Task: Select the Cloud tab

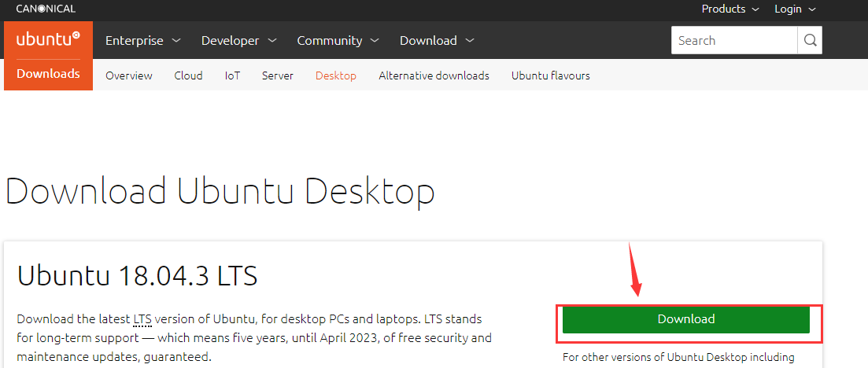Action: click(x=188, y=75)
